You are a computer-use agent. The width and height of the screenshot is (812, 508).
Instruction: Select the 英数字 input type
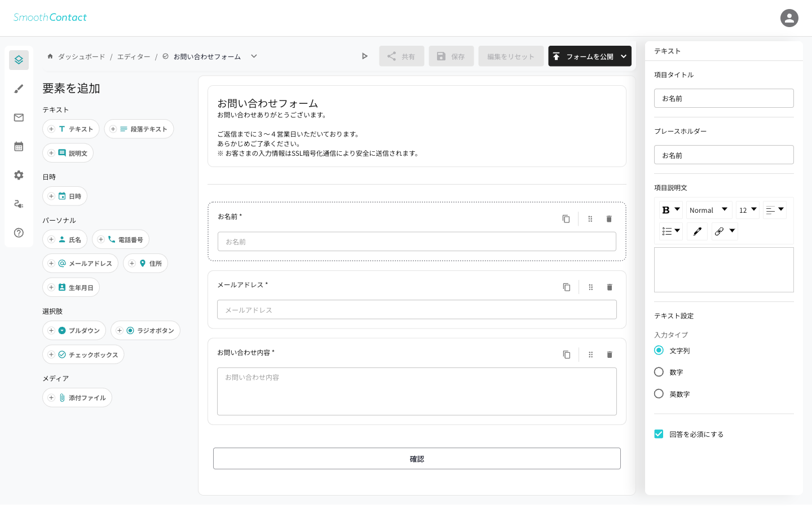point(659,394)
